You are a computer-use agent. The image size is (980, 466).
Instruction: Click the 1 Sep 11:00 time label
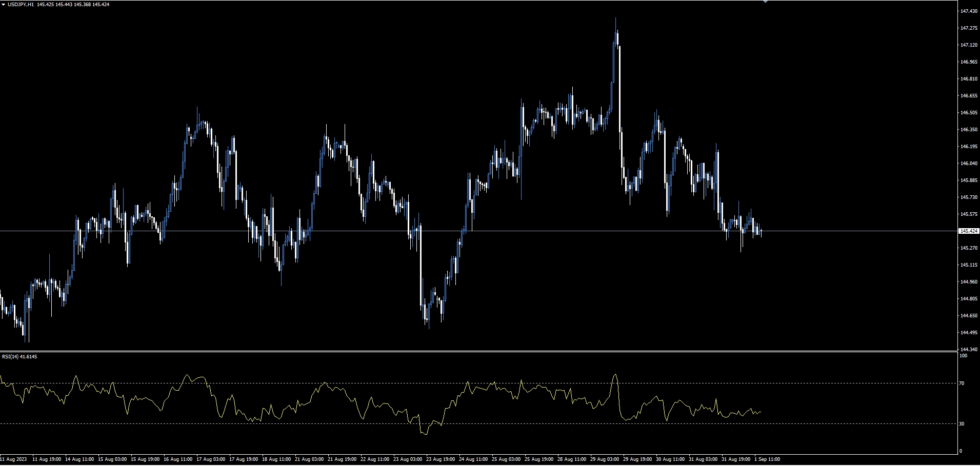767,459
